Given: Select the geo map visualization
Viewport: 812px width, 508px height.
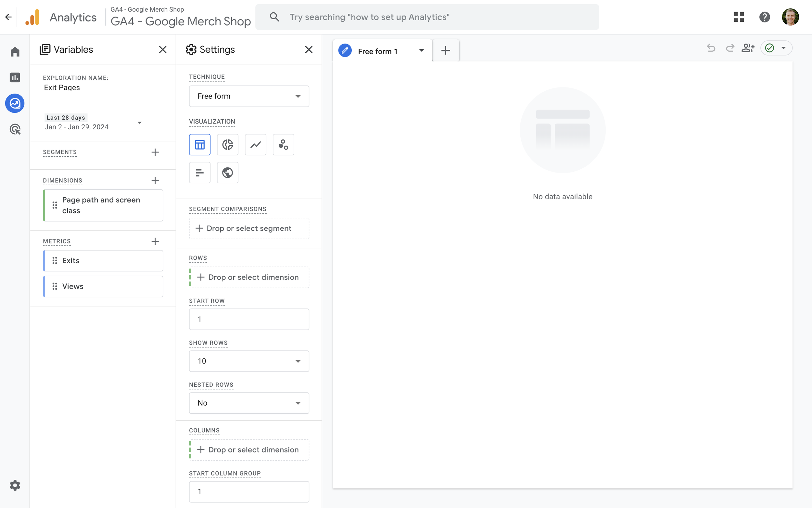Looking at the screenshot, I should (x=228, y=172).
